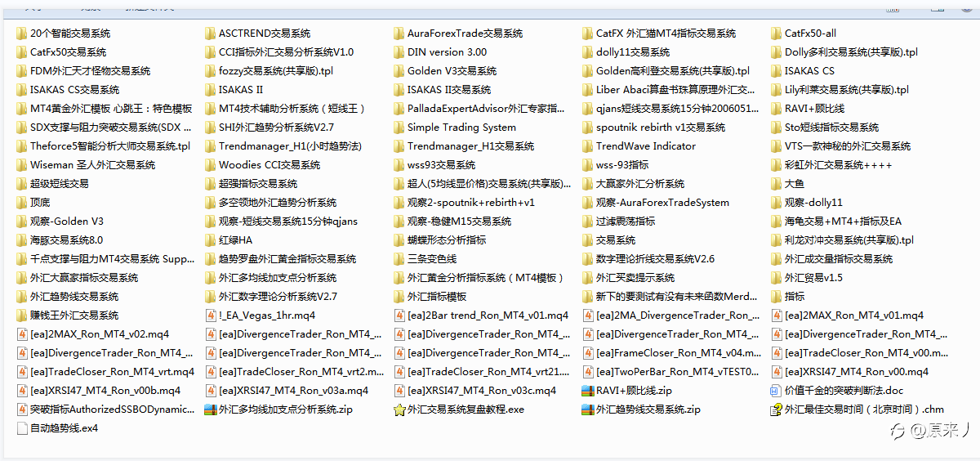This screenshot has height=461, width=980.
Task: Click the folder icon of Woodies CCI交易系统
Action: point(211,165)
